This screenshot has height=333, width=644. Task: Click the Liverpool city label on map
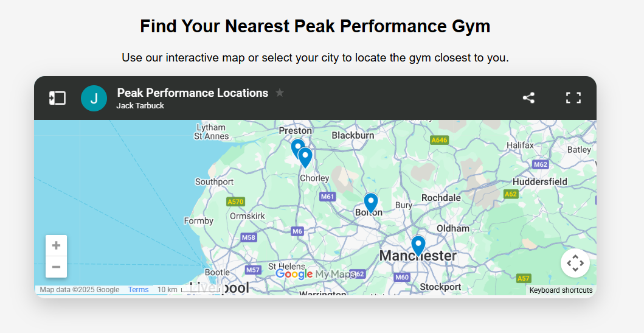point(220,288)
